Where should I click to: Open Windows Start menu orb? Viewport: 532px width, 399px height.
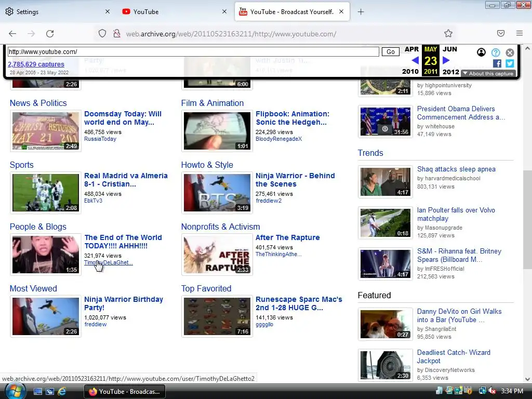[15, 391]
